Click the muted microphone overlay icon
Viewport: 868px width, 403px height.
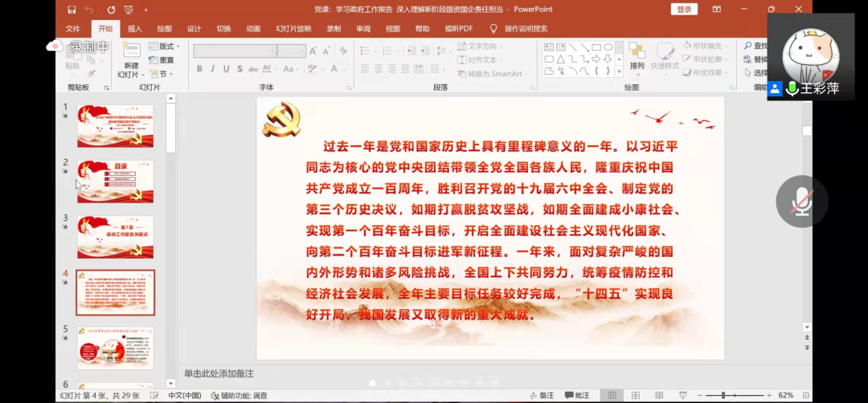click(800, 201)
